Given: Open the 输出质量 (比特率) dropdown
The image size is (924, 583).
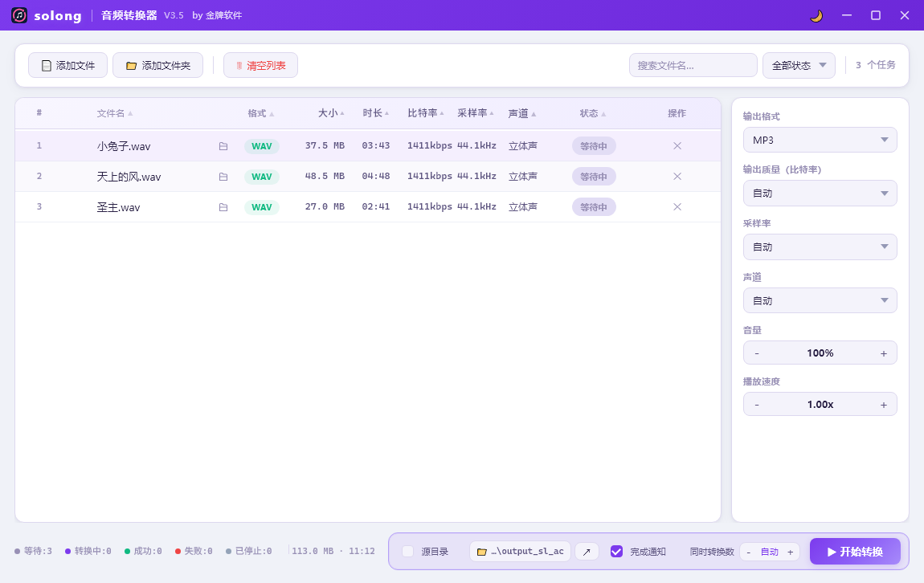Looking at the screenshot, I should pos(820,194).
